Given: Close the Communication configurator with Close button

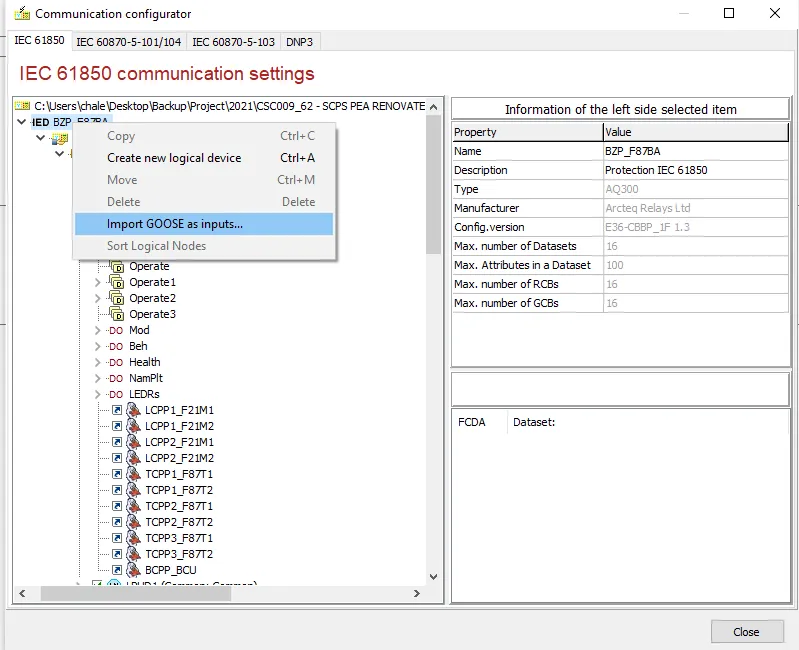Looking at the screenshot, I should (x=747, y=632).
